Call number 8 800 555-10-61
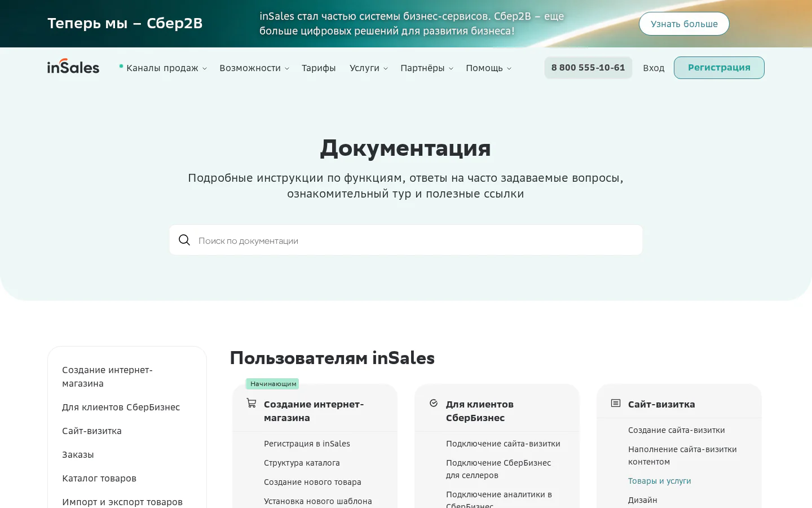This screenshot has height=508, width=812. (588, 68)
